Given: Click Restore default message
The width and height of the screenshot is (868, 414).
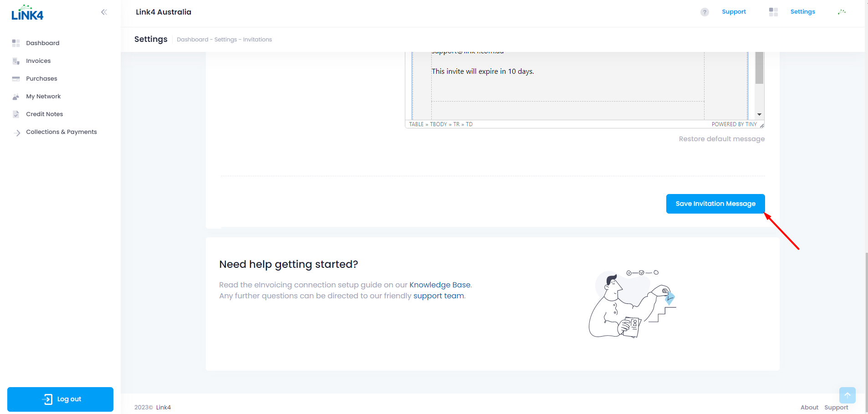Looking at the screenshot, I should click(x=721, y=139).
